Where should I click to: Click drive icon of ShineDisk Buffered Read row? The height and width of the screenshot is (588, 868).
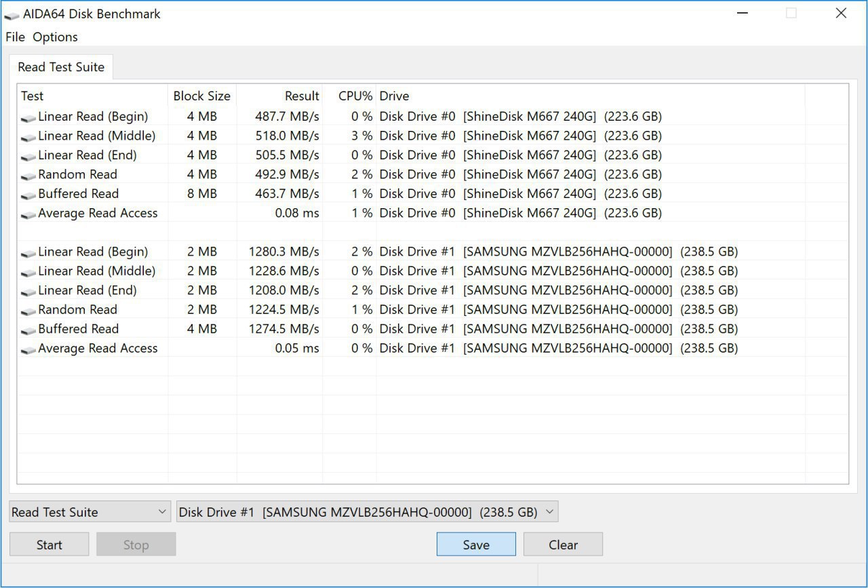28,195
